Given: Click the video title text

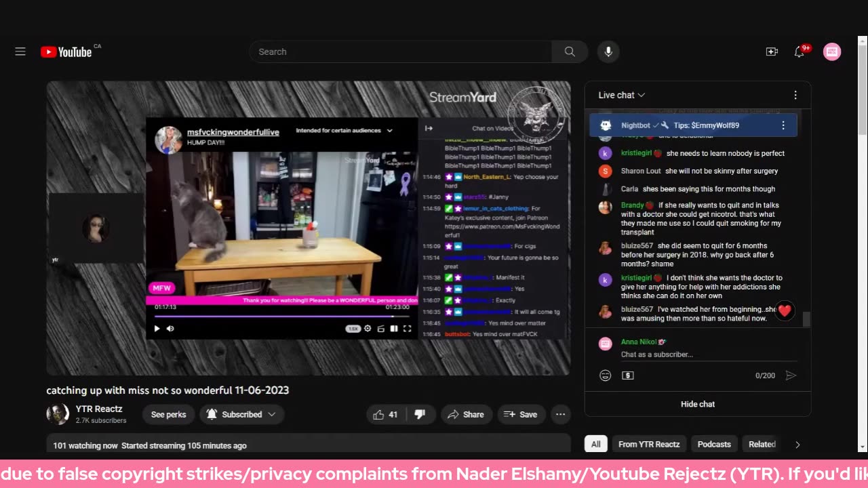Looking at the screenshot, I should point(167,390).
